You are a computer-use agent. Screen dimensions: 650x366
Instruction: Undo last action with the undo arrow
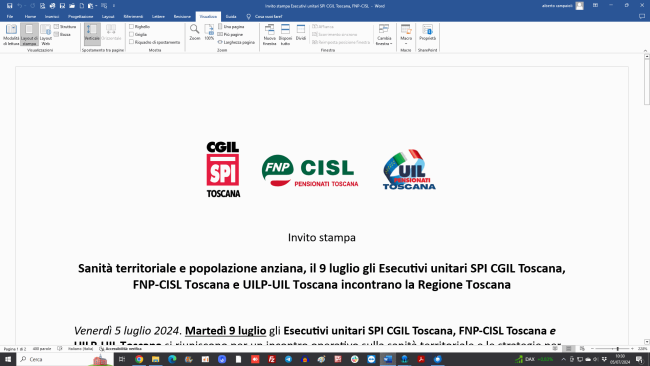(19, 6)
